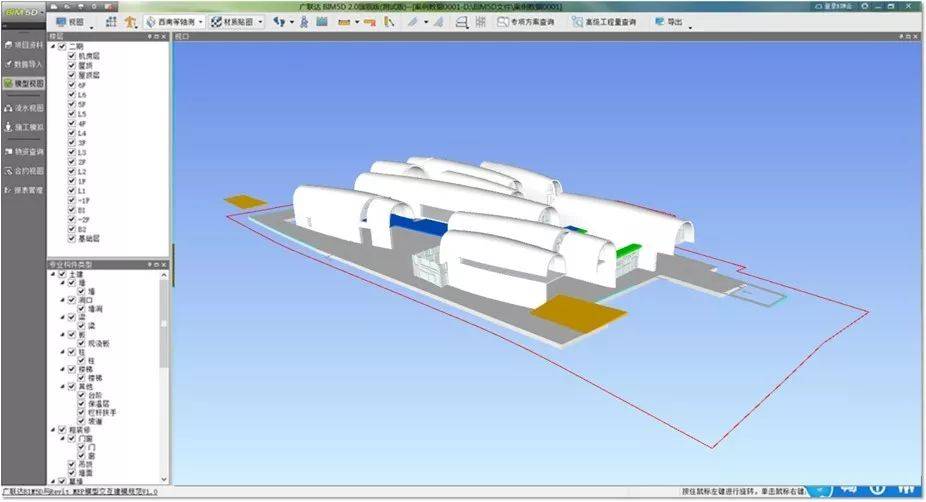The height and width of the screenshot is (502, 926).
Task: Click the gray pencil annotate icon
Action: point(412,22)
